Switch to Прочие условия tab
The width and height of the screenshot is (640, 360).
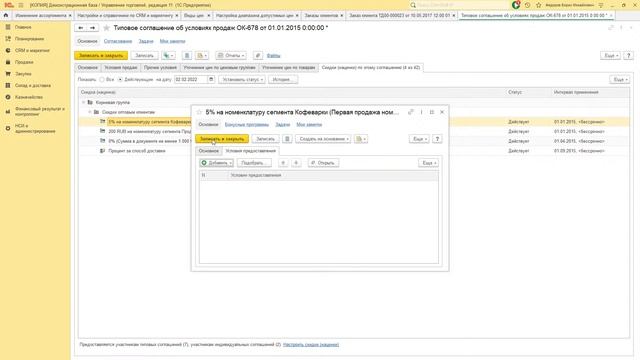coord(160,67)
